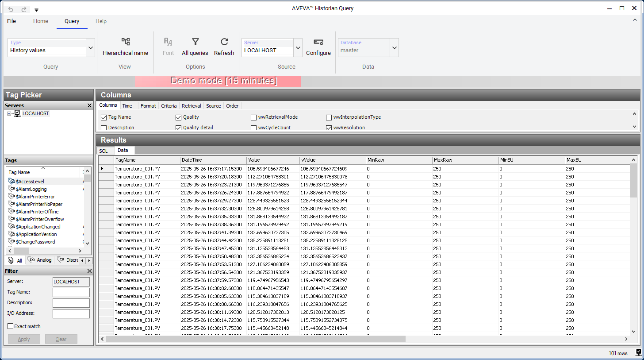
Task: Enable the Description column checkbox
Action: click(104, 128)
